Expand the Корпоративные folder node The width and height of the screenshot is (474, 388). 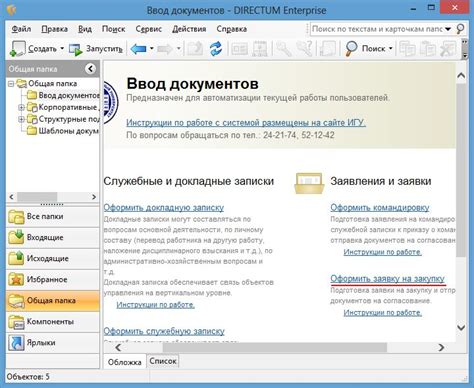coord(21,107)
